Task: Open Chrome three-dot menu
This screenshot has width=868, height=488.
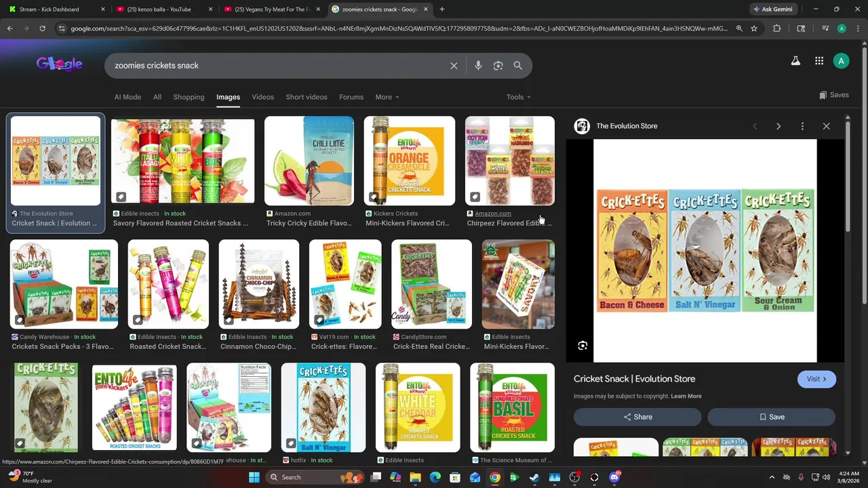Action: click(x=857, y=28)
